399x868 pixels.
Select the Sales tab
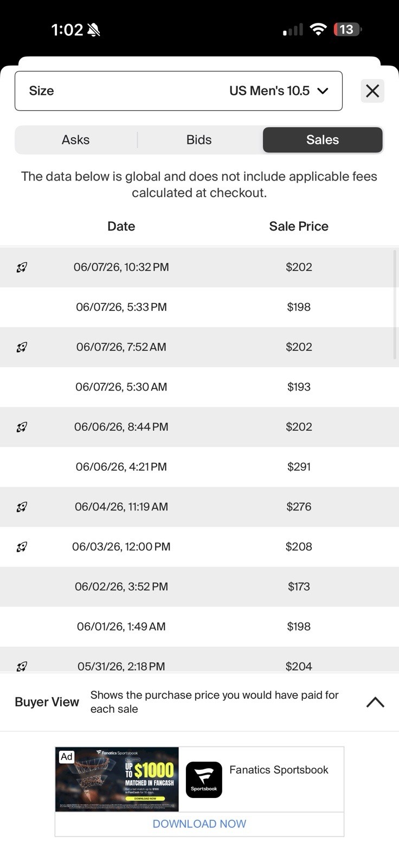pos(323,140)
